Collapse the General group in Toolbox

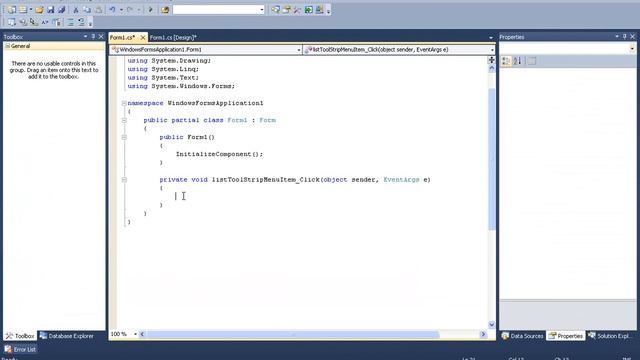click(7, 46)
